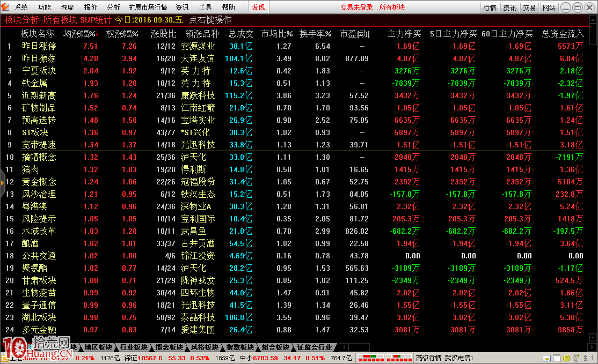Sort by the 总资金流入 column header
The image size is (598, 364).
[x=563, y=34]
